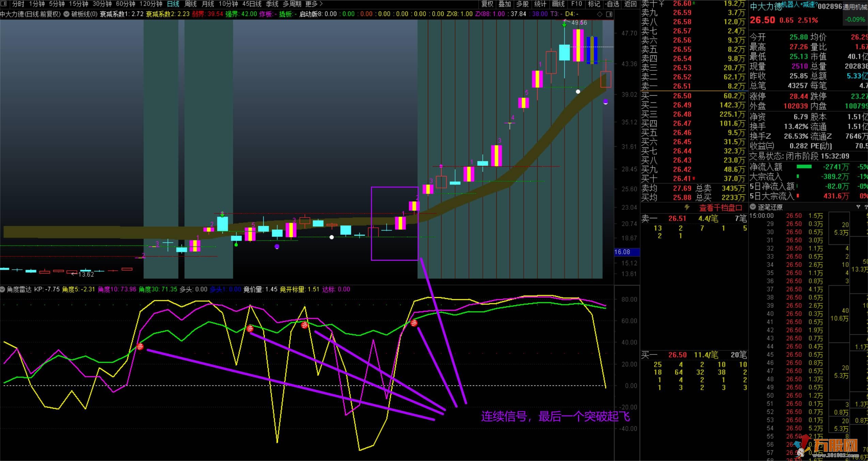Select the 45日线 timeframe
This screenshot has height=461, width=868.
pos(252,4)
